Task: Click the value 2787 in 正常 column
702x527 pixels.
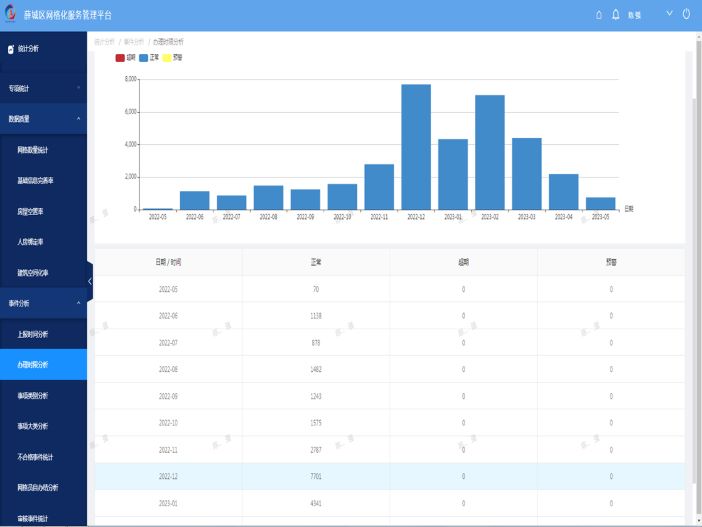Action: click(x=316, y=450)
